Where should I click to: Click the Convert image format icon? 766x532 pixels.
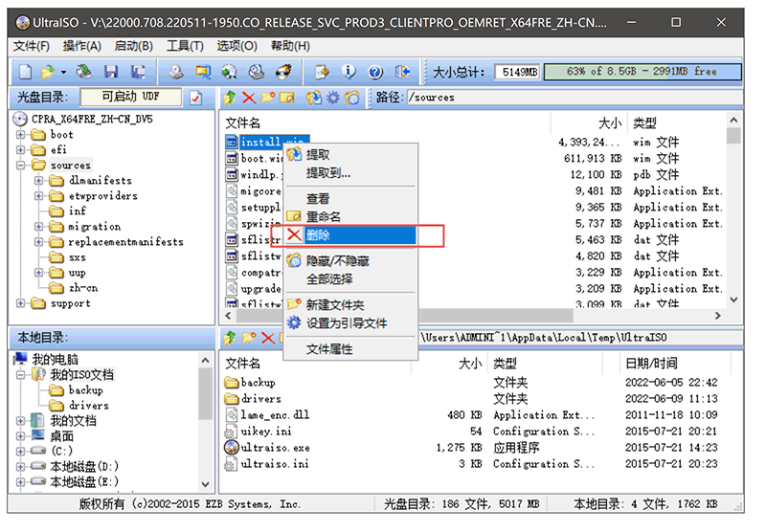click(x=203, y=72)
